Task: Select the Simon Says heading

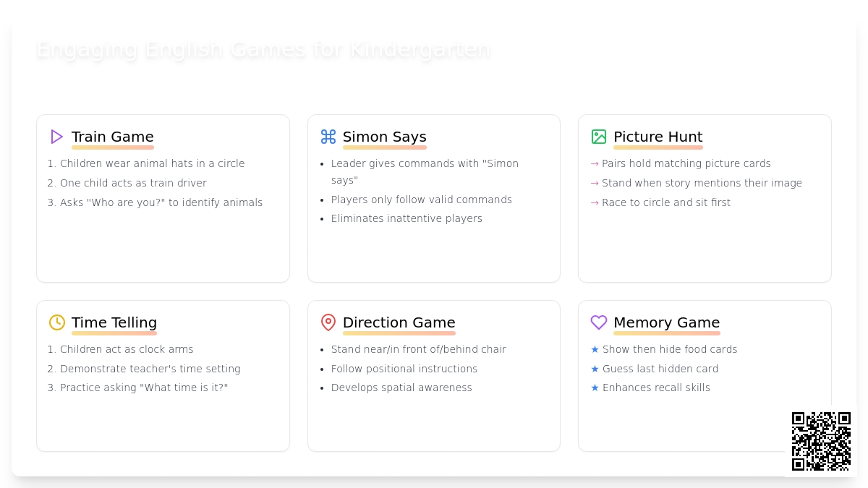Action: (385, 137)
